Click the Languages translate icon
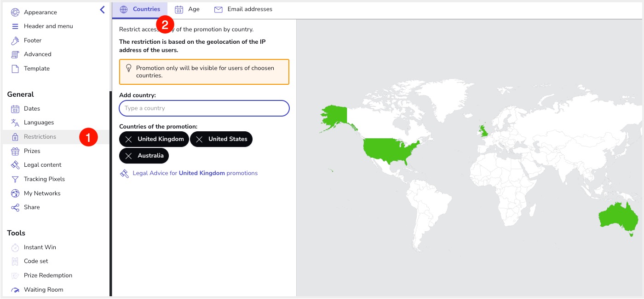Screen dimensions: 644x299 (x=15, y=123)
